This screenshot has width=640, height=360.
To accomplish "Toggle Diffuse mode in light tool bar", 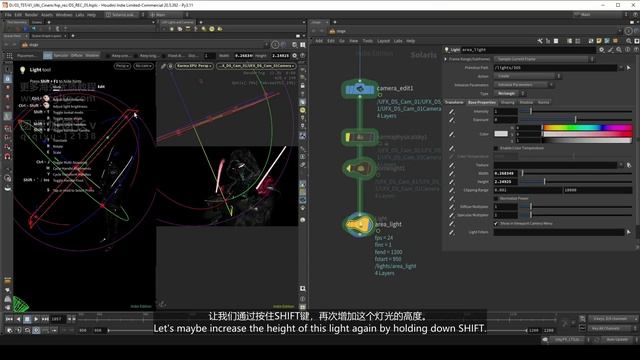I will [76, 56].
